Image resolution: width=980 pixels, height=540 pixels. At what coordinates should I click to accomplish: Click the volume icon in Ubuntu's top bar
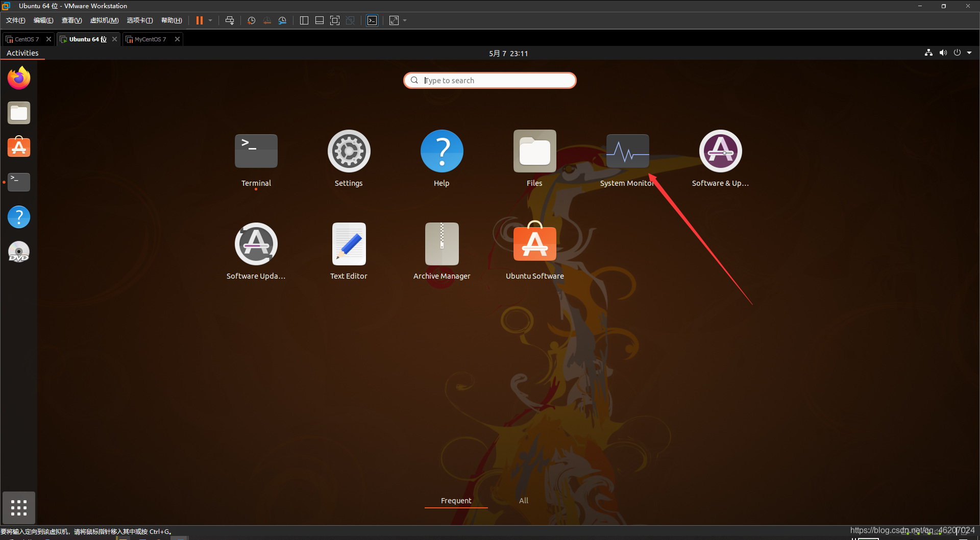pyautogui.click(x=943, y=53)
